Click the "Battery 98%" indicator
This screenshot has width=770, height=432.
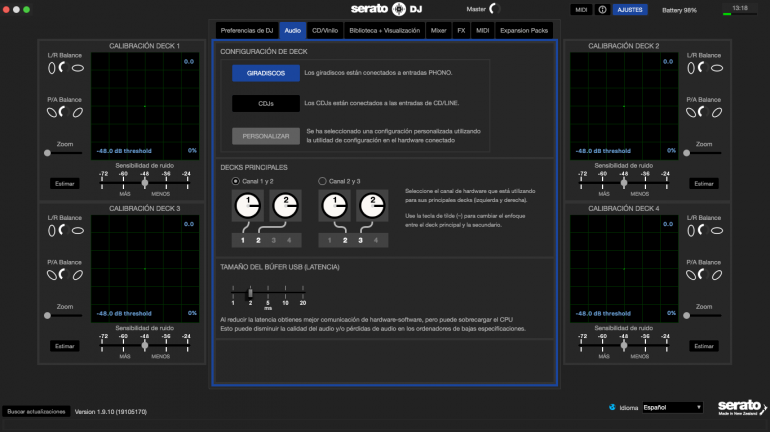[x=679, y=10]
